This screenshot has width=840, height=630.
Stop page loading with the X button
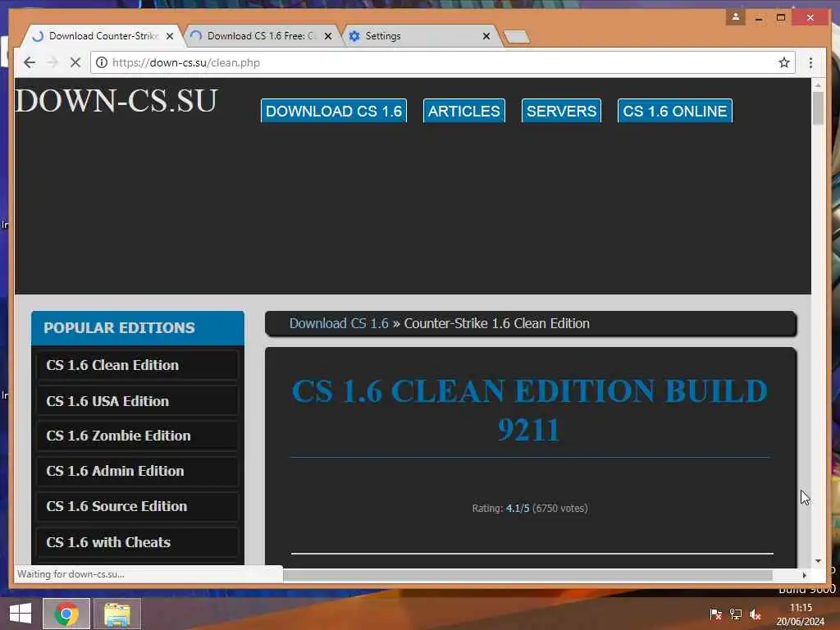point(75,62)
